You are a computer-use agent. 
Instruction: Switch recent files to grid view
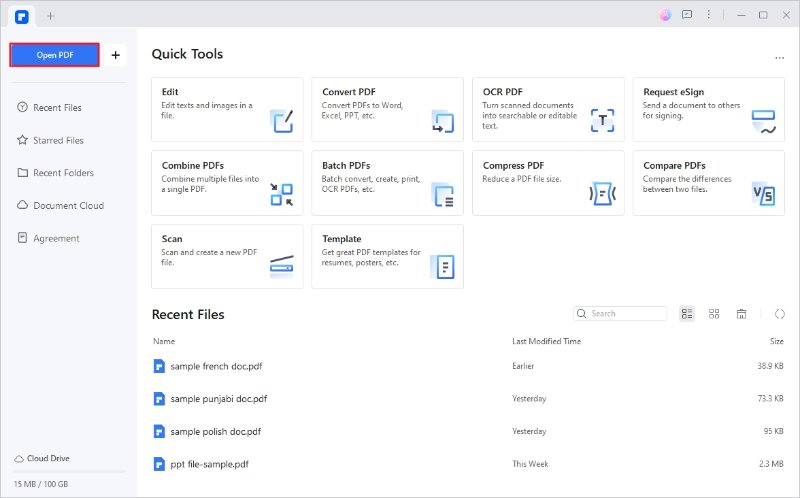coord(714,314)
